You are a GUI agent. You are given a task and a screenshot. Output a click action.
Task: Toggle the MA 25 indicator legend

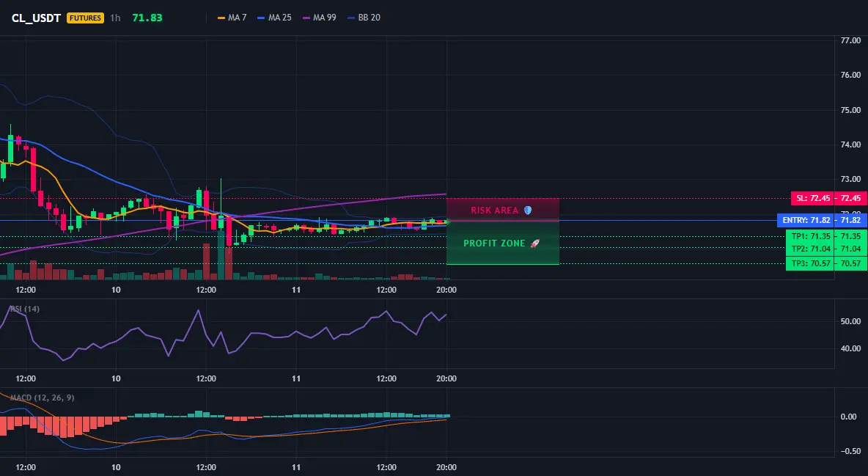click(x=275, y=18)
